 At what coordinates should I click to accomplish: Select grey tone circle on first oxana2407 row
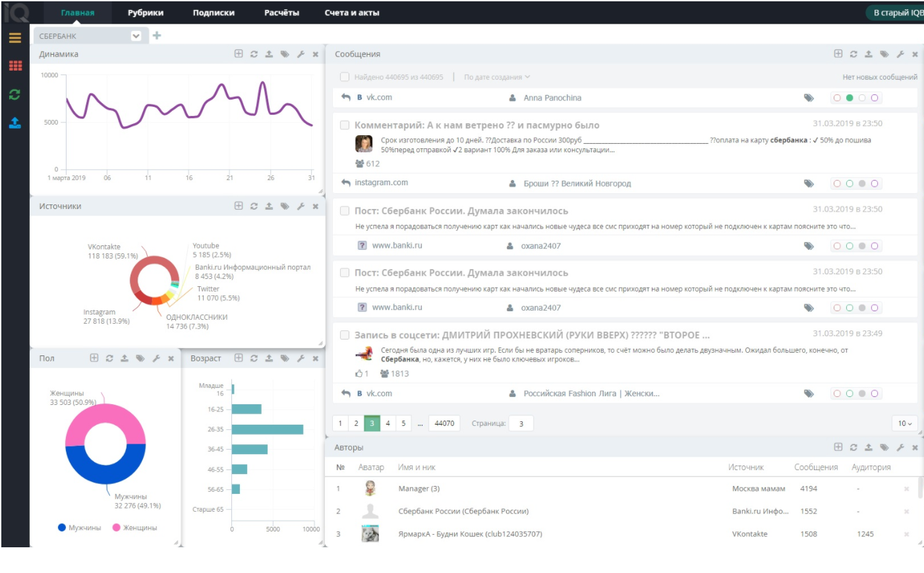[x=862, y=246]
